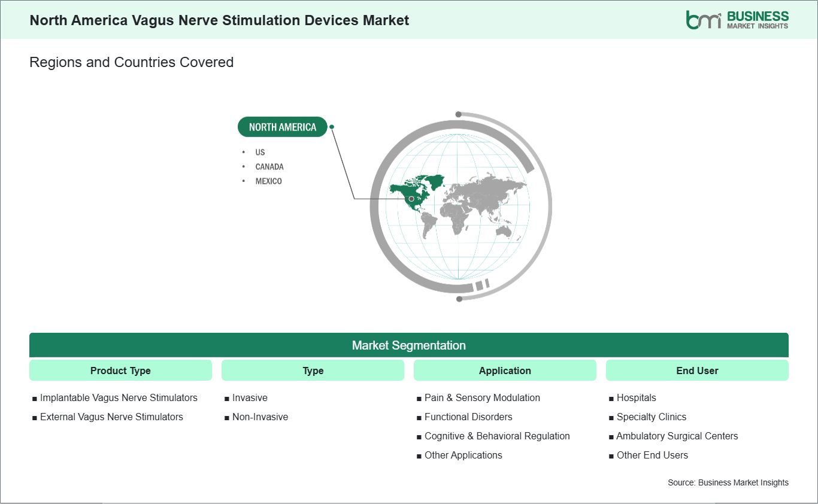Open the Product Type segment header
The image size is (818, 504).
120,371
